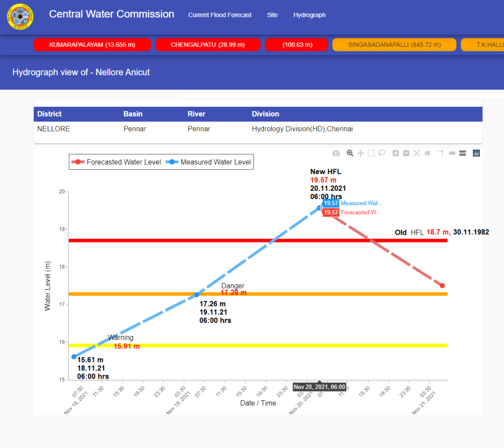Click the Zoom In plus icon
Viewport: 504px width, 448px height.
(396, 153)
